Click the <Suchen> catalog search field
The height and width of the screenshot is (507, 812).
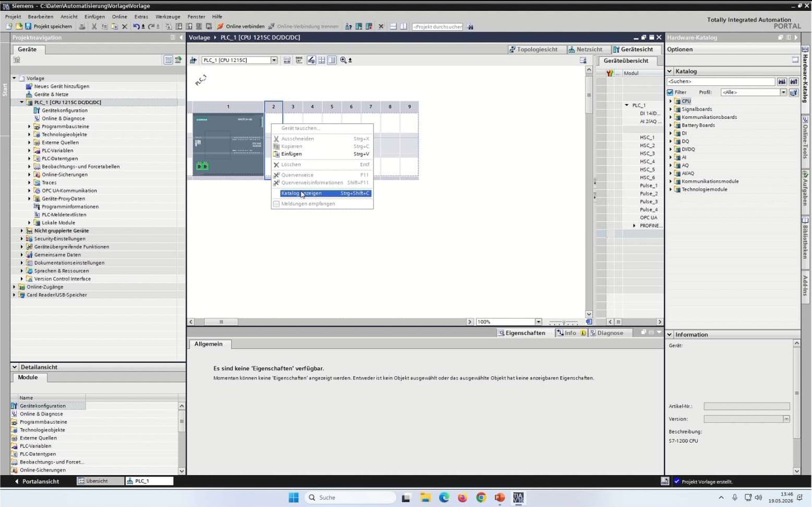(x=721, y=81)
